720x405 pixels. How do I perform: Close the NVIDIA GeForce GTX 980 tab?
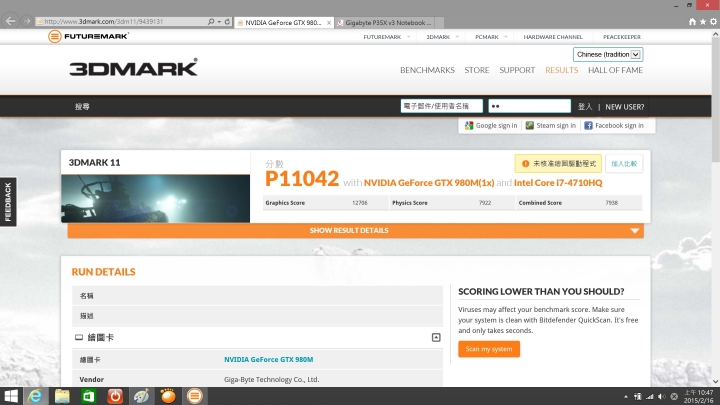(x=329, y=22)
